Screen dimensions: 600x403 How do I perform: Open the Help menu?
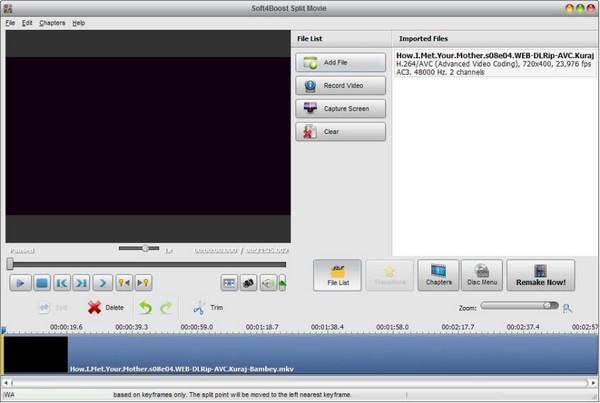click(78, 22)
